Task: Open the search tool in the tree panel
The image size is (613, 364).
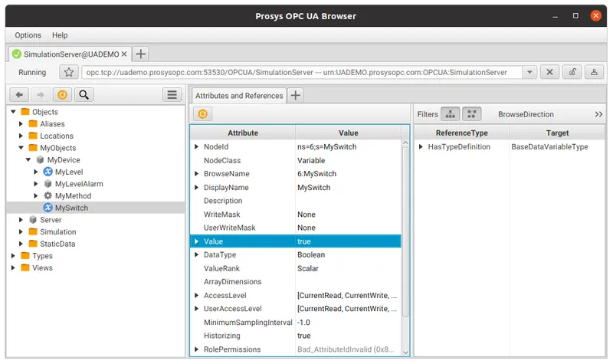Action: coord(84,94)
